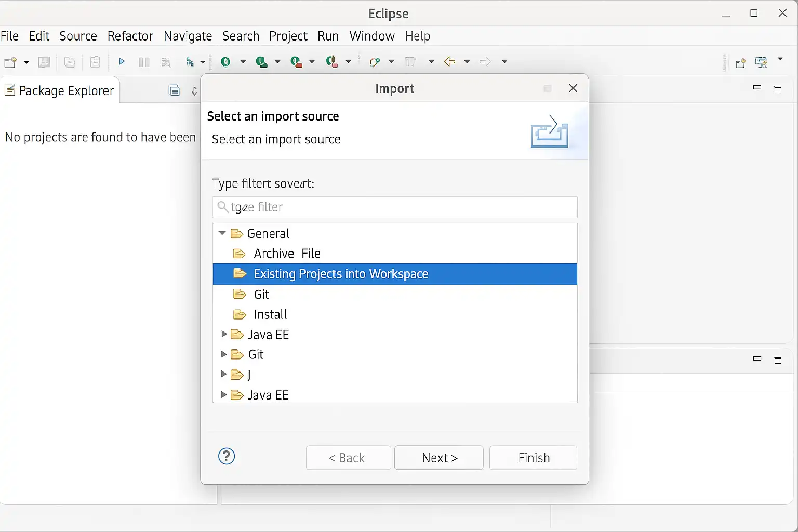Select the General folder row
Image resolution: width=798 pixels, height=532 pixels.
point(395,233)
